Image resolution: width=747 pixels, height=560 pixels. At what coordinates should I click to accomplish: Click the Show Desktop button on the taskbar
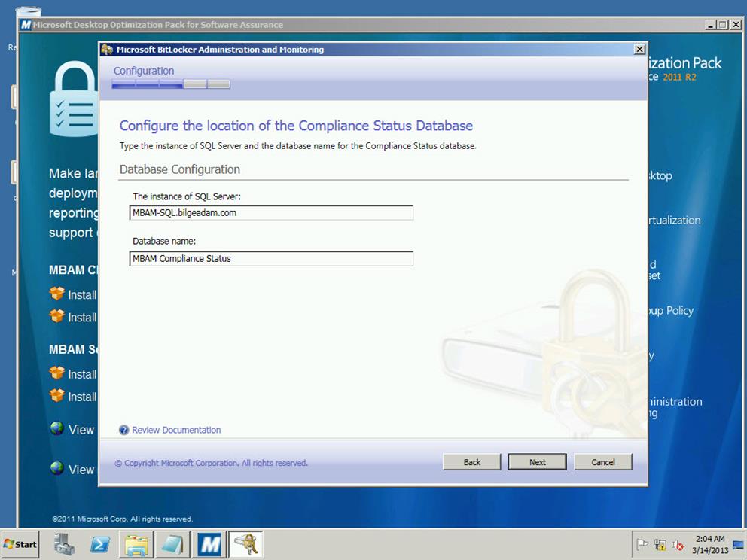pyautogui.click(x=739, y=544)
